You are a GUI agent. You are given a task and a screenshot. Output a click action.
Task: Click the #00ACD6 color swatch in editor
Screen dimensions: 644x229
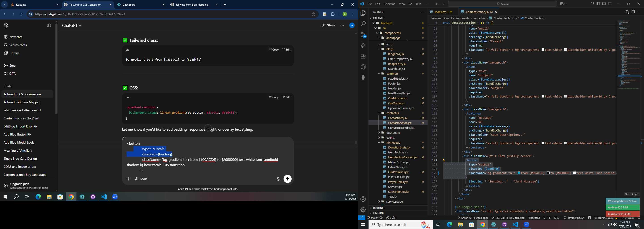pyautogui.click(x=519, y=173)
